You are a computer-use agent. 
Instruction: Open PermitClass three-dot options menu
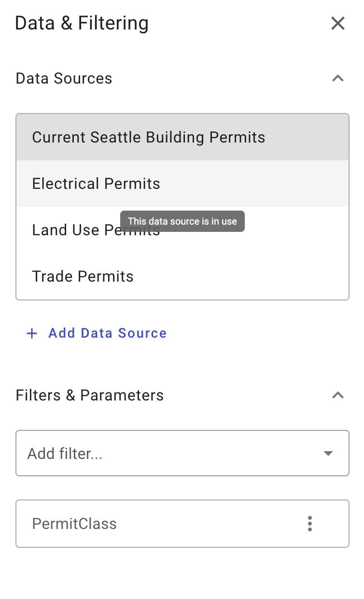(x=310, y=524)
